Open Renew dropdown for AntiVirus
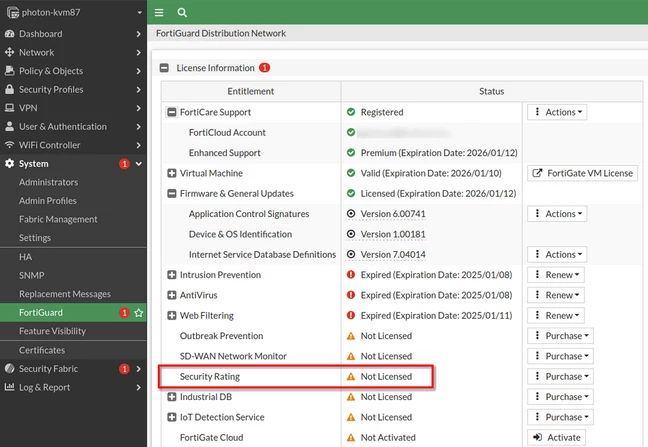This screenshot has width=648, height=447. click(x=556, y=295)
